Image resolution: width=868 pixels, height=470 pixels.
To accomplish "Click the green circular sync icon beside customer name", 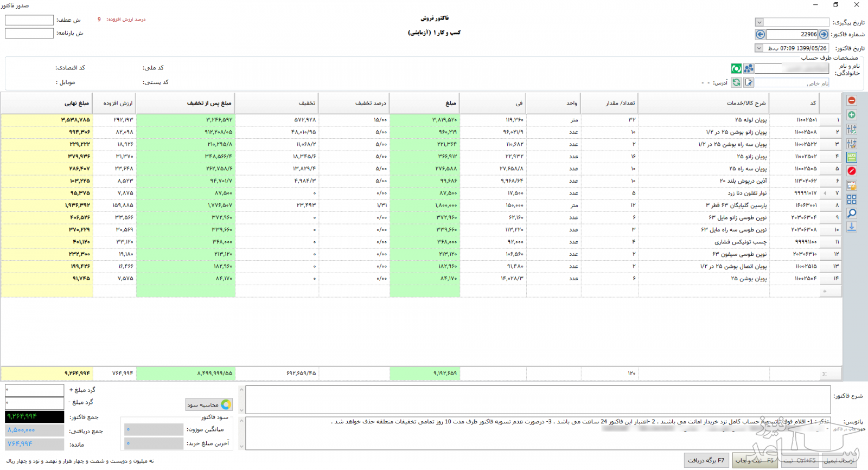I will click(x=736, y=68).
